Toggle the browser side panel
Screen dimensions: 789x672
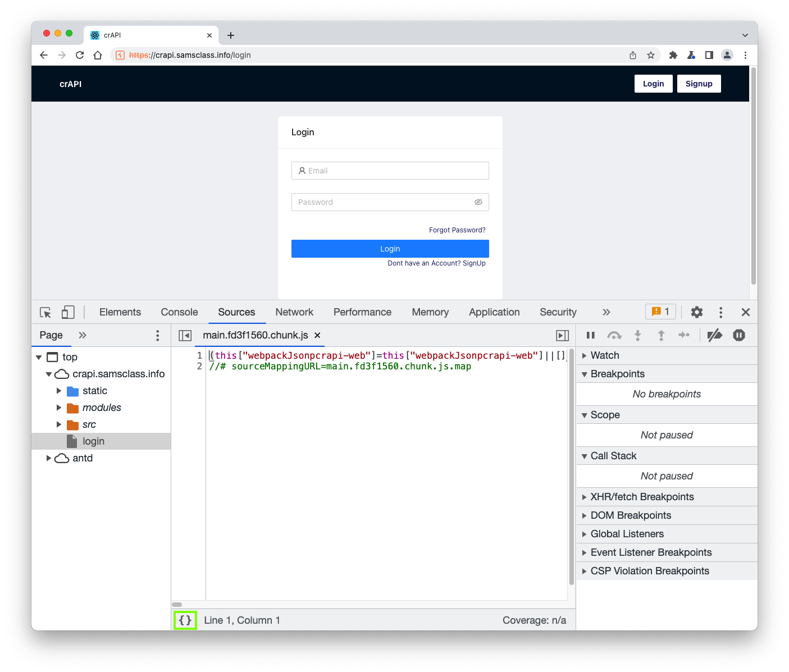pyautogui.click(x=709, y=55)
